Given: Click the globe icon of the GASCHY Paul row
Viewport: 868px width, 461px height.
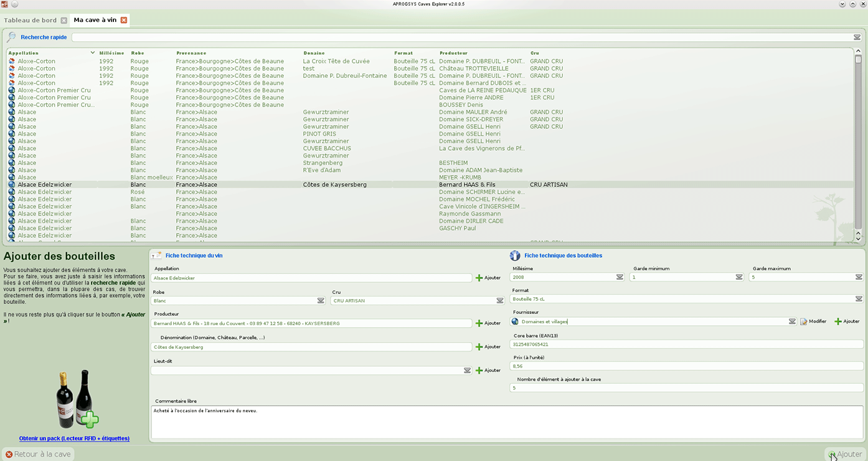Looking at the screenshot, I should tap(11, 229).
